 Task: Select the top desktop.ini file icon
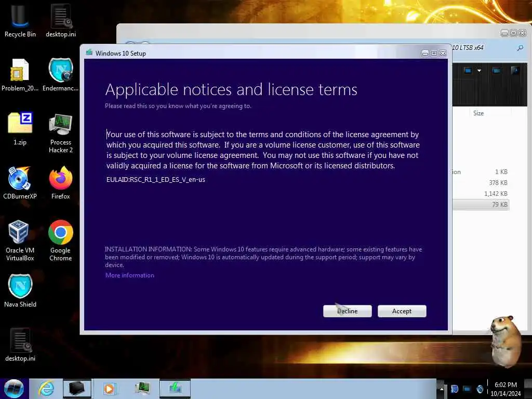61,20
